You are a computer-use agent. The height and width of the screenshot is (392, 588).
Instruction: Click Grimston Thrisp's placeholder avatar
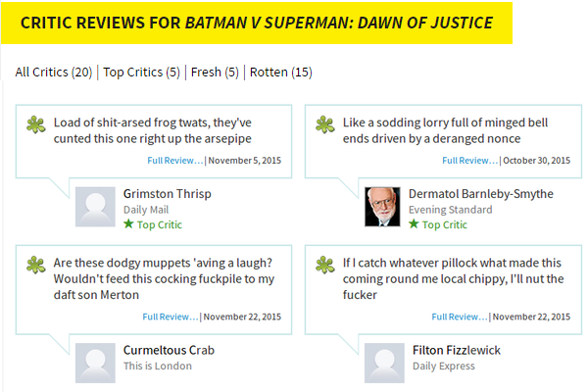[95, 206]
